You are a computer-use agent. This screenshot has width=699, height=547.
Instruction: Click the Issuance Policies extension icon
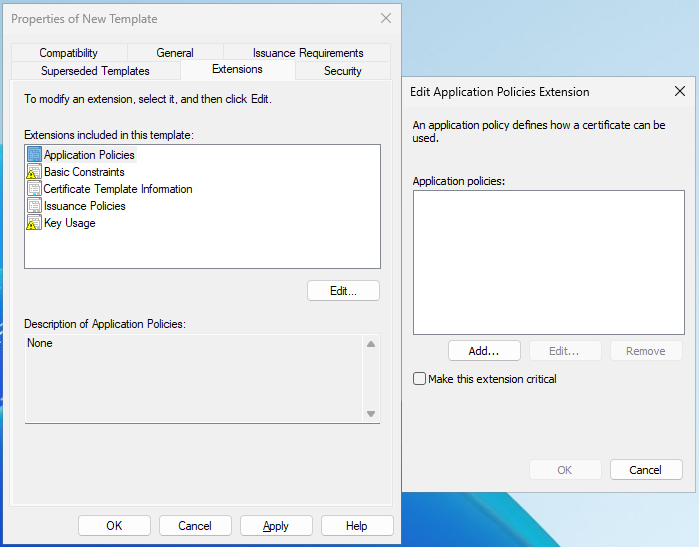click(x=34, y=206)
